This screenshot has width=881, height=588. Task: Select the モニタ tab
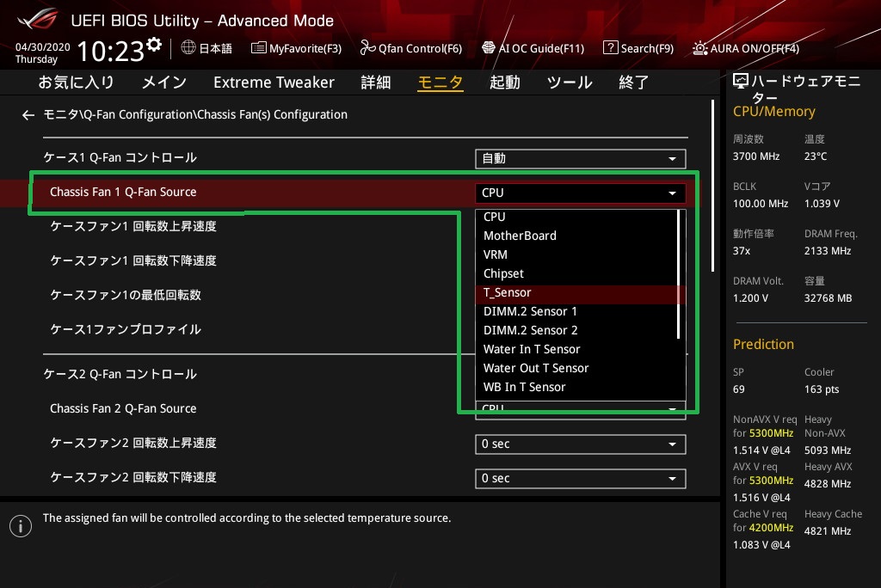440,83
